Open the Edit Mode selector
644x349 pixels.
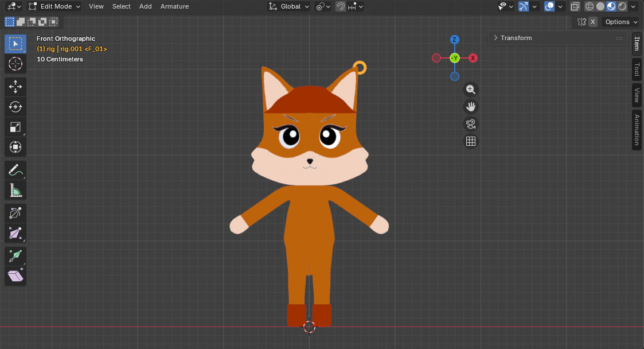[x=54, y=6]
